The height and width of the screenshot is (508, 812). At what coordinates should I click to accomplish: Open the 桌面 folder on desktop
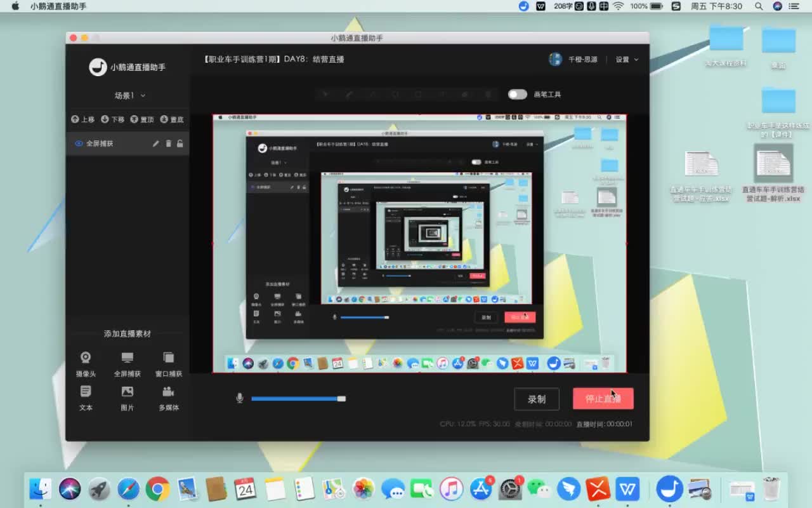click(778, 48)
